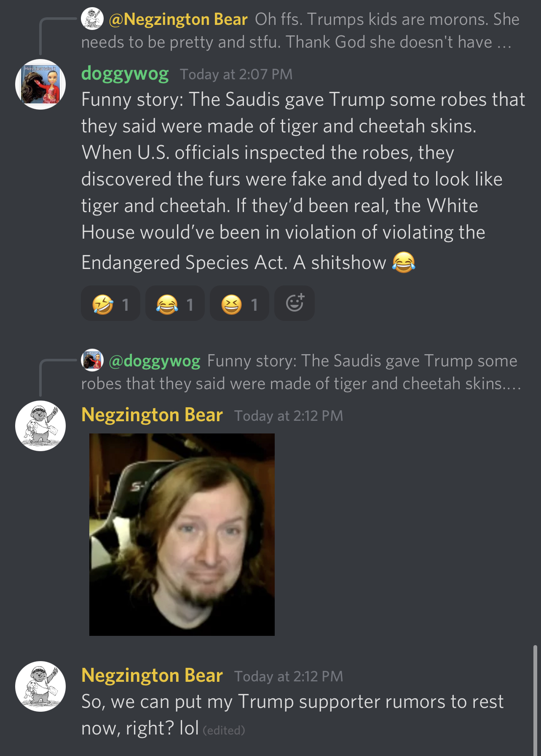Click Negzington Bear name on last message
Viewport: 541px width, 756px height.
(x=152, y=675)
